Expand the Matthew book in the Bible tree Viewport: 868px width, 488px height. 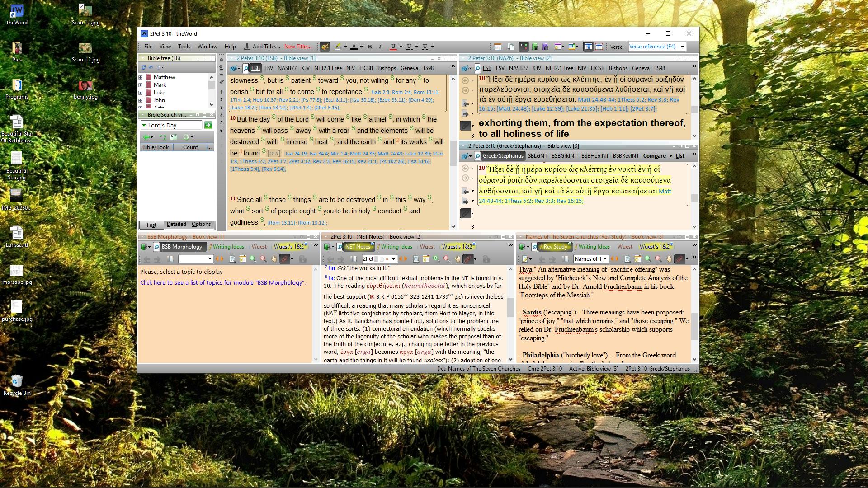pos(140,77)
